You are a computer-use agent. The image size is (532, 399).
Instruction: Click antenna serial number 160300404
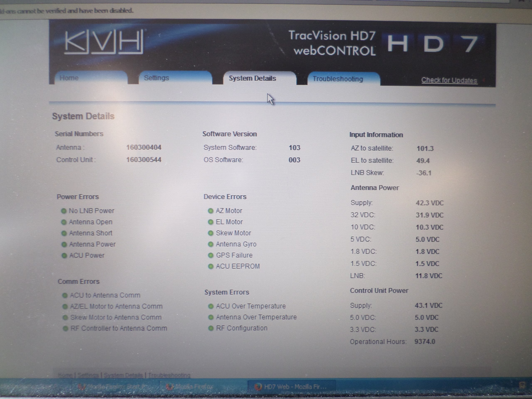144,147
